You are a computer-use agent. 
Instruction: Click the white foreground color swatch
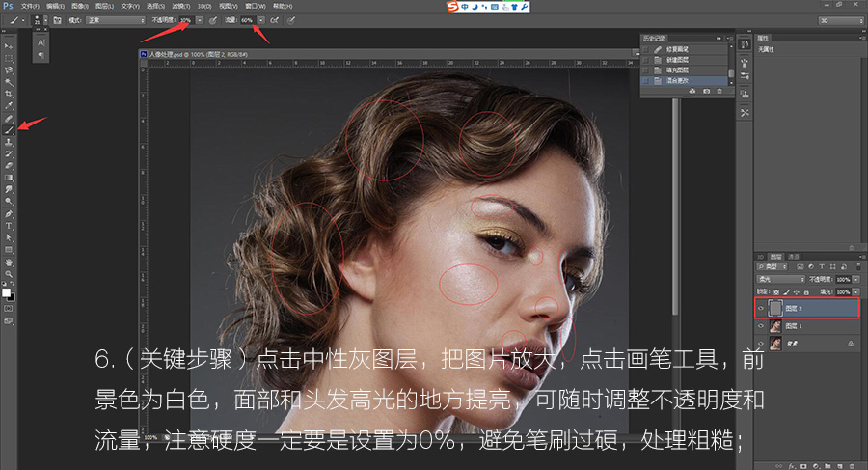pos(6,292)
